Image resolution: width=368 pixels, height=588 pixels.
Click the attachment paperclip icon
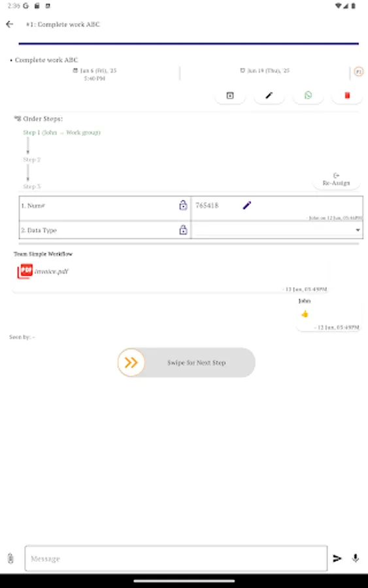pos(10,559)
